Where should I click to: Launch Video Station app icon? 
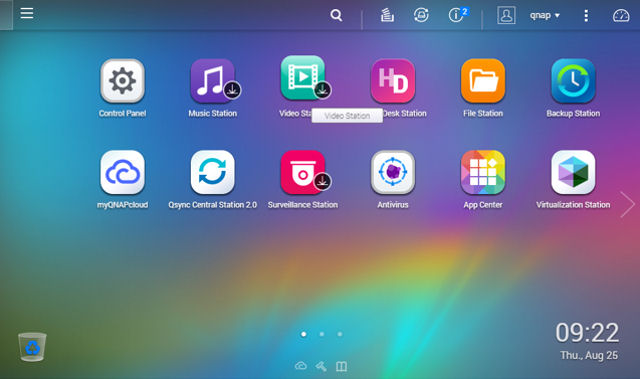302,78
